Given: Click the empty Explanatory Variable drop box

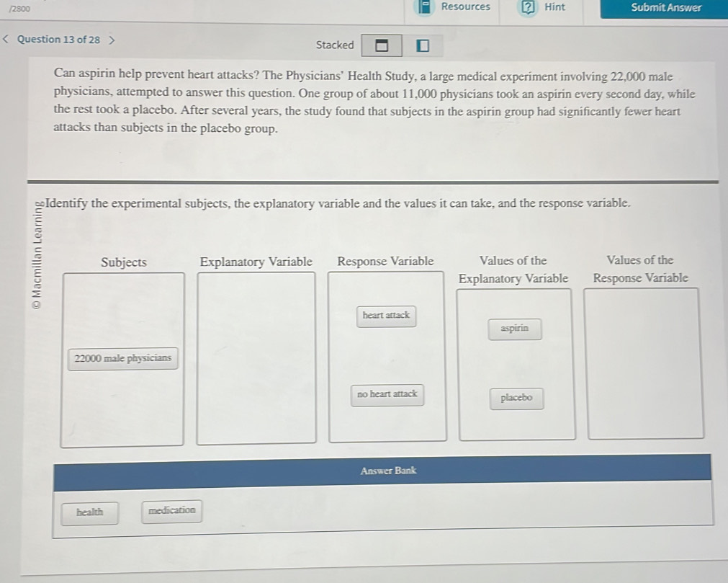Looking at the screenshot, I should pos(256,357).
